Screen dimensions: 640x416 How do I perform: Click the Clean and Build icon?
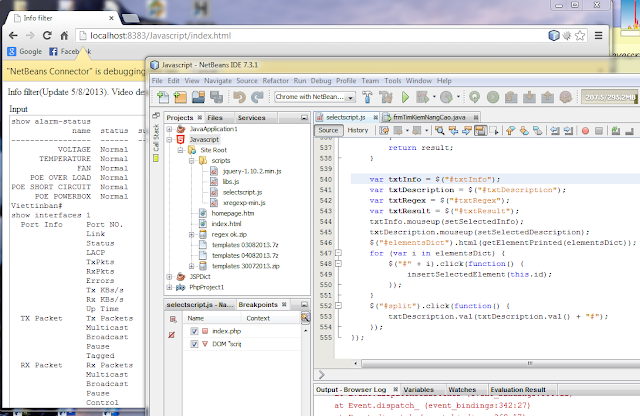pyautogui.click(x=386, y=97)
